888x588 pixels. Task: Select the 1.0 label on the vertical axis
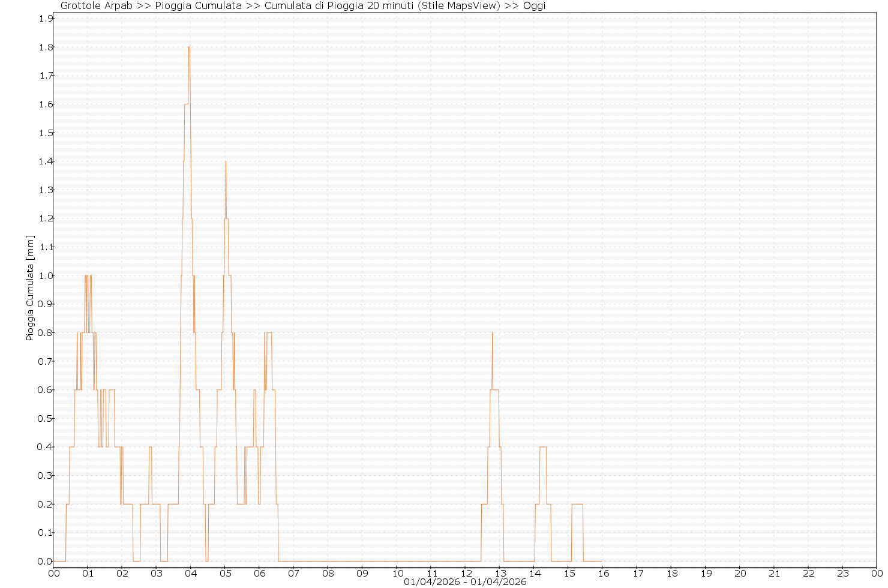click(x=46, y=275)
